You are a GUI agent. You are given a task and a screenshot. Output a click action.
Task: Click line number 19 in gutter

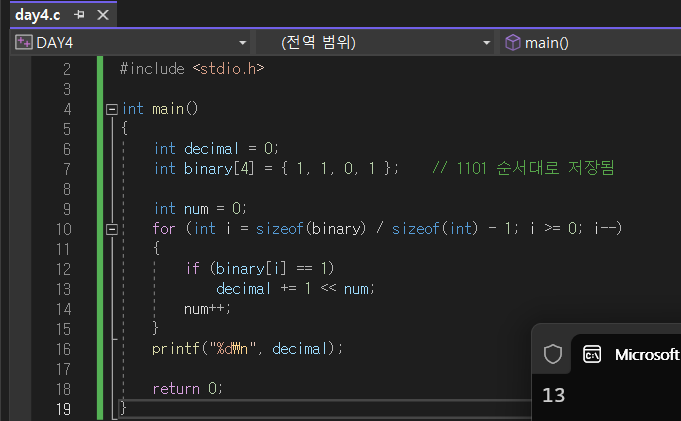63,409
